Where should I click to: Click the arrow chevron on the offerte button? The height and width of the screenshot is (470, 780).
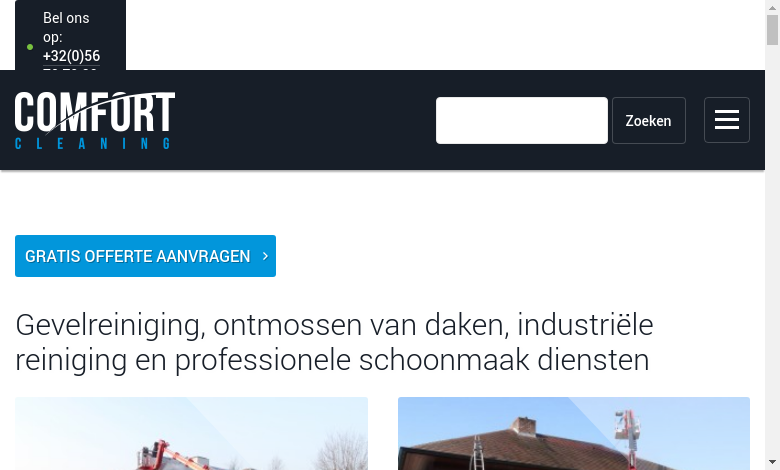point(265,256)
